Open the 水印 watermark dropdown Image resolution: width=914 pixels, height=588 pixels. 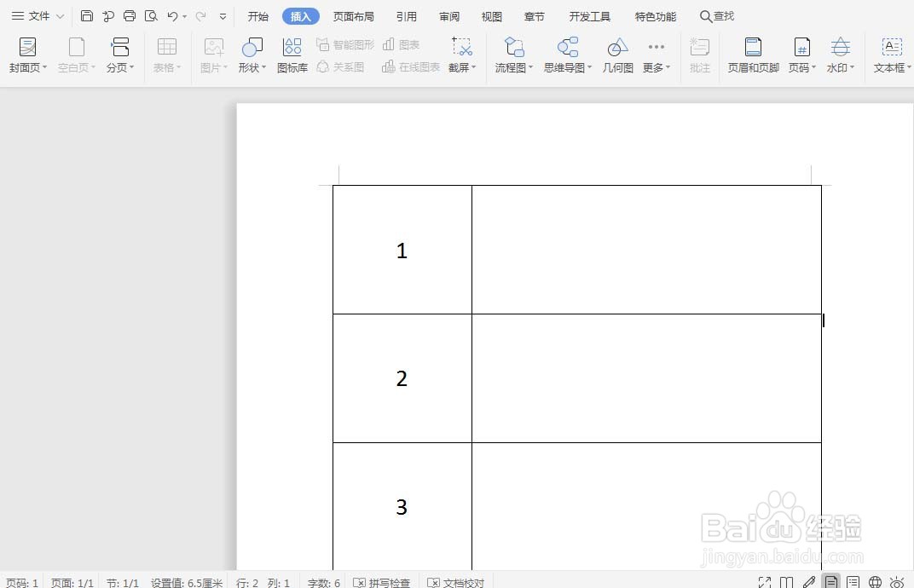[840, 55]
